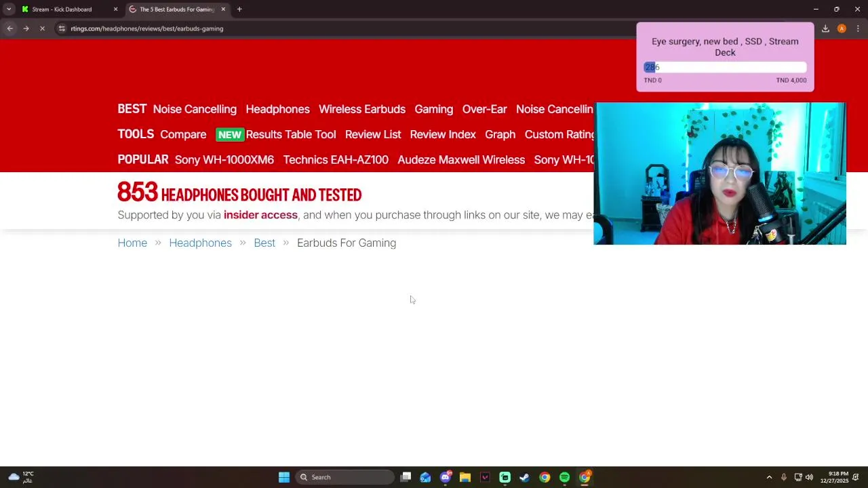View site information icon in address bar
The height and width of the screenshot is (488, 868).
coord(62,28)
